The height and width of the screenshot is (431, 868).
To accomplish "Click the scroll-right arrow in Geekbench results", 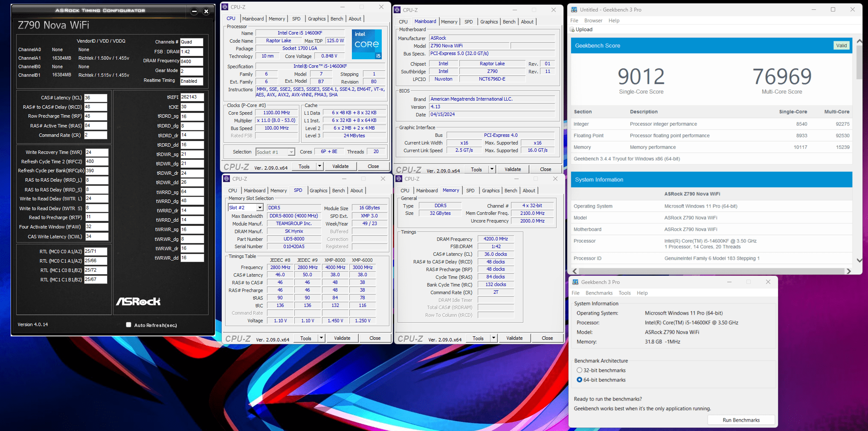I will (x=848, y=271).
